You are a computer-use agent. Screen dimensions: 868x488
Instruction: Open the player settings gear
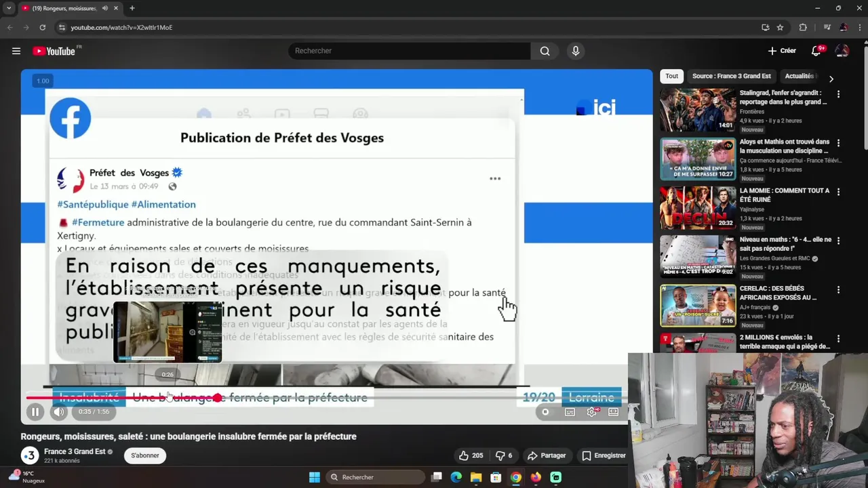click(x=592, y=411)
